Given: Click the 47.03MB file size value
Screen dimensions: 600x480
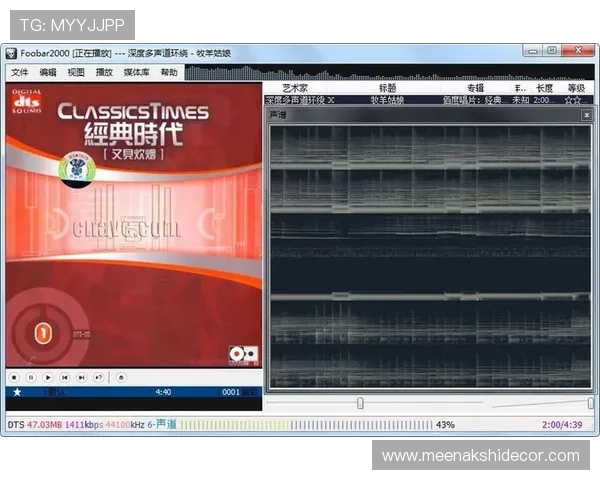Looking at the screenshot, I should click(x=44, y=425).
